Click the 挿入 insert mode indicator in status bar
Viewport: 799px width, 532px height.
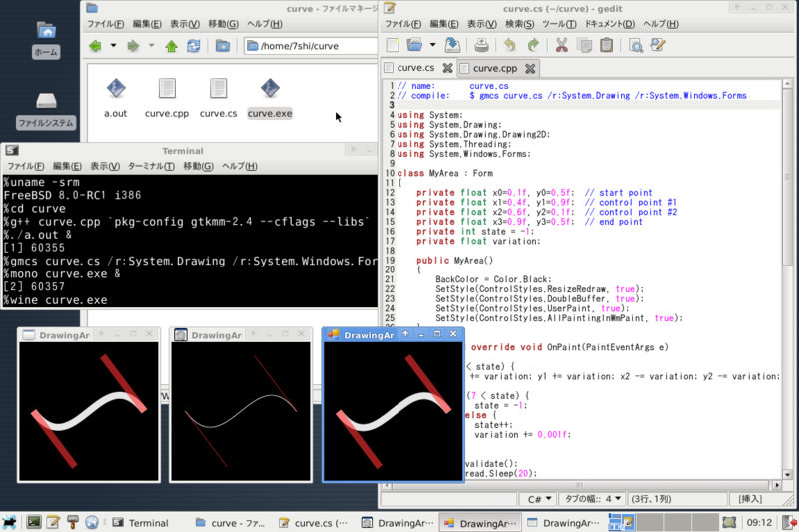click(x=750, y=499)
